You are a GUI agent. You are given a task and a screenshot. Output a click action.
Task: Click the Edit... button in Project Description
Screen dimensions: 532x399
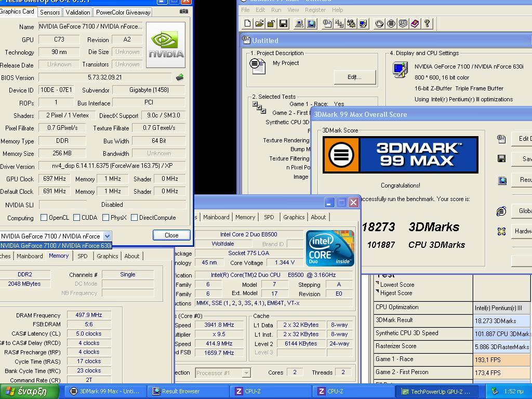pyautogui.click(x=354, y=77)
